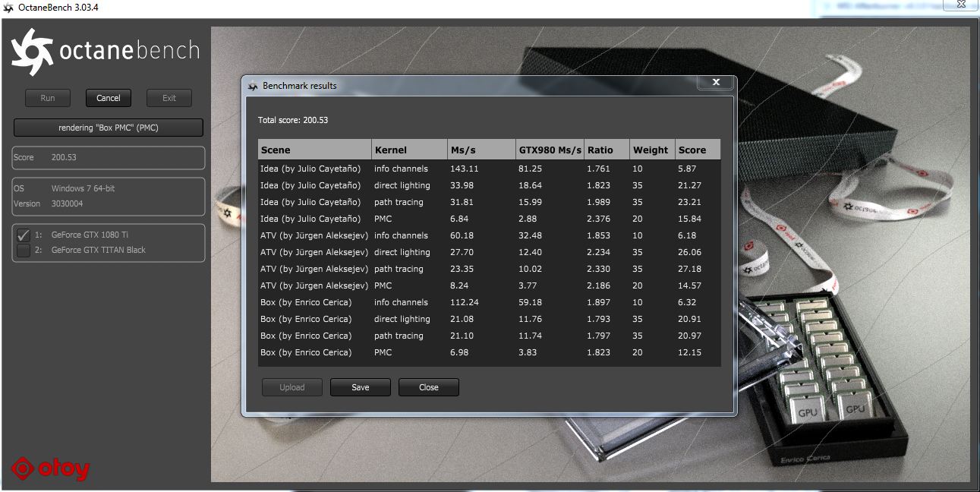Click the 112.24 Ms/s cell
The width and height of the screenshot is (980, 492).
tap(464, 302)
